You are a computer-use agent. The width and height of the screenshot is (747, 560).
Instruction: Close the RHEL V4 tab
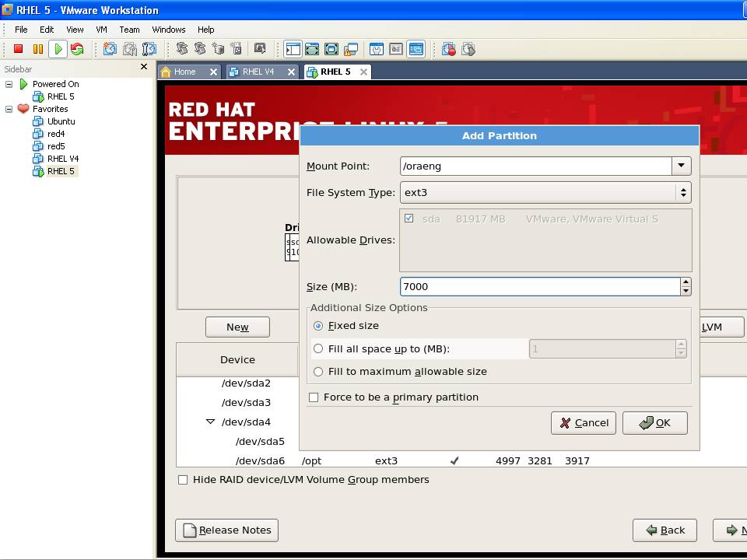291,72
